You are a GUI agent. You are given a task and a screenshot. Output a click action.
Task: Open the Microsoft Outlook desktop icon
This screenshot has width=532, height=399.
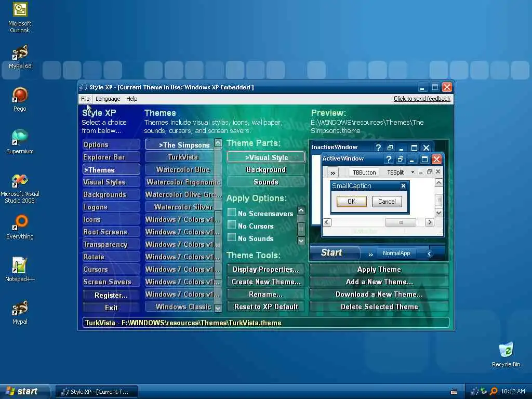20,18
